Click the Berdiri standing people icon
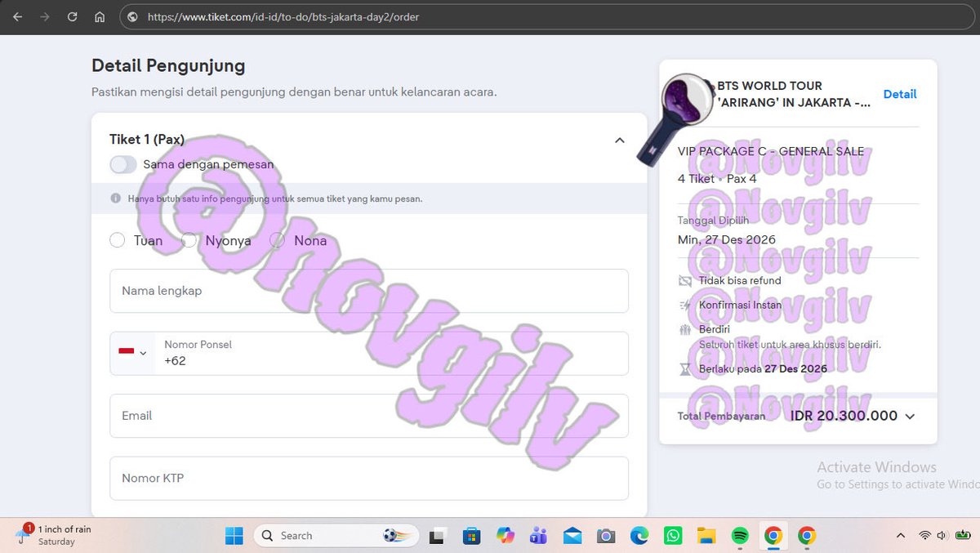This screenshot has width=980, height=553. [x=685, y=330]
